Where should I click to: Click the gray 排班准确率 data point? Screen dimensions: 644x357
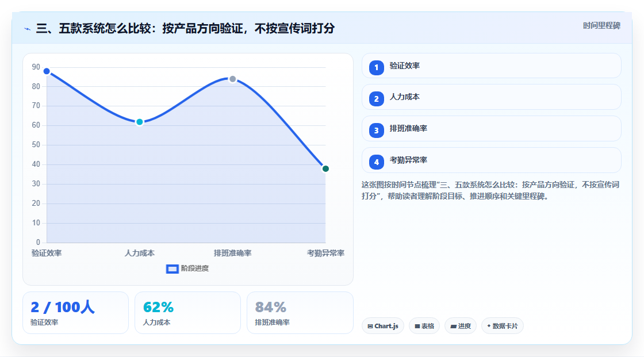click(x=232, y=79)
